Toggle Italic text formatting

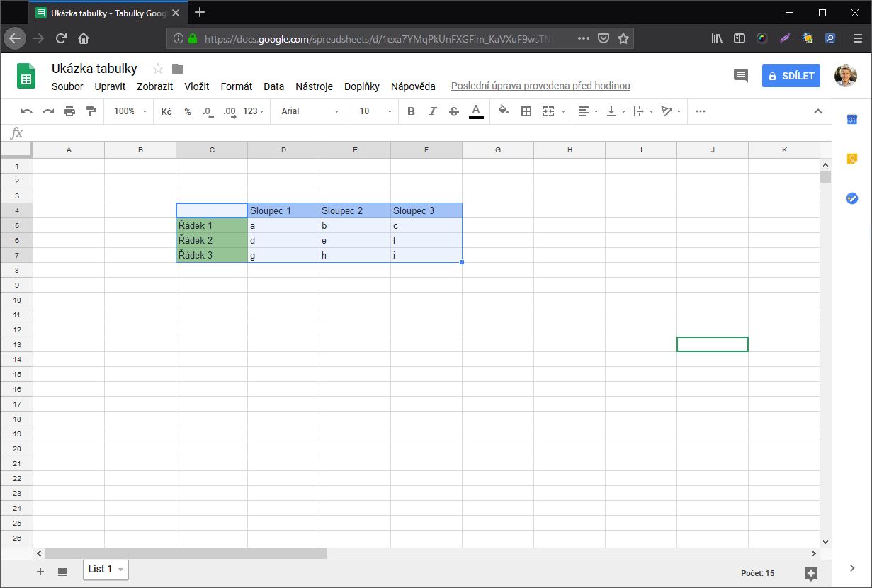pyautogui.click(x=433, y=111)
